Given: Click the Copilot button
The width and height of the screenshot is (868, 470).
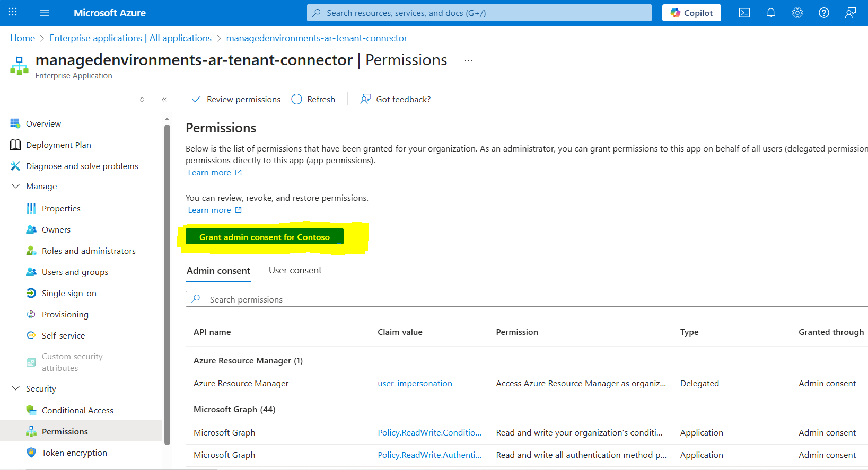Looking at the screenshot, I should pyautogui.click(x=691, y=13).
